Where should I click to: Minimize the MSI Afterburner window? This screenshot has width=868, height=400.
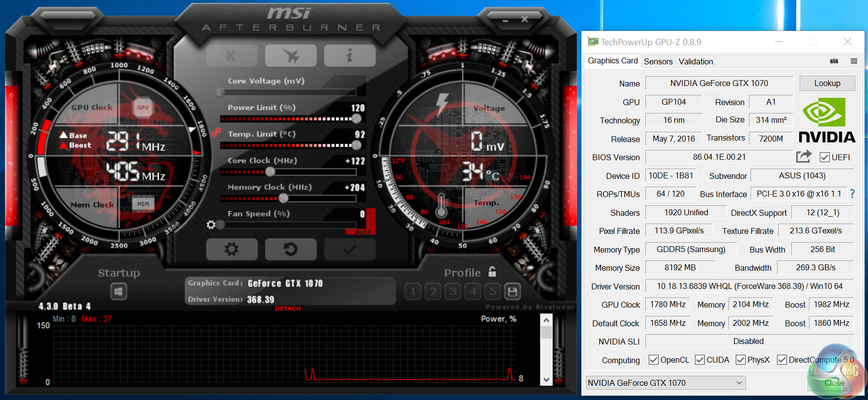(505, 21)
